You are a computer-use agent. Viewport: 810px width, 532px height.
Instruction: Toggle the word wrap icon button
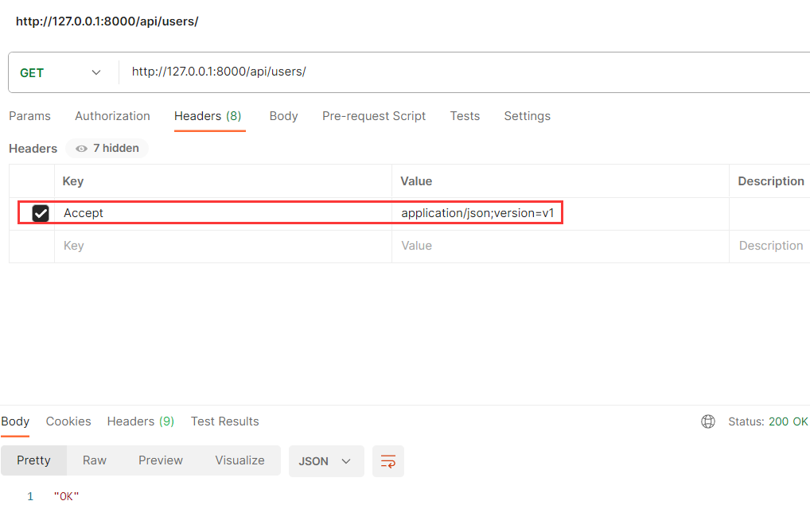pyautogui.click(x=388, y=461)
